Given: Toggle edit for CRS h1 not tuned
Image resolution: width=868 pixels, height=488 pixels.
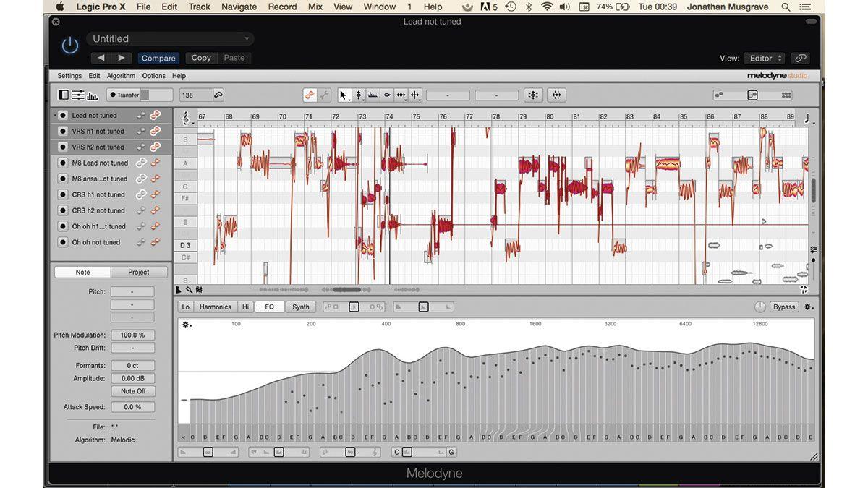Looking at the screenshot, I should 156,194.
